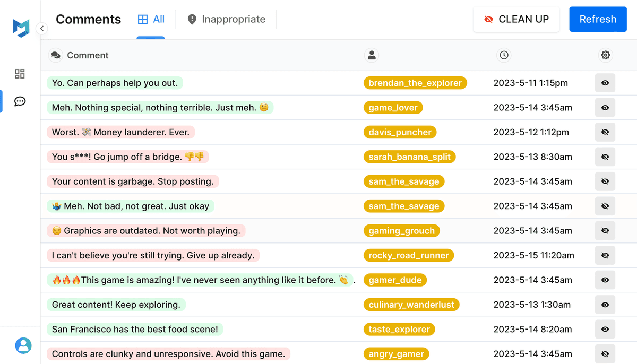Click the app logo in sidebar

pyautogui.click(x=21, y=28)
